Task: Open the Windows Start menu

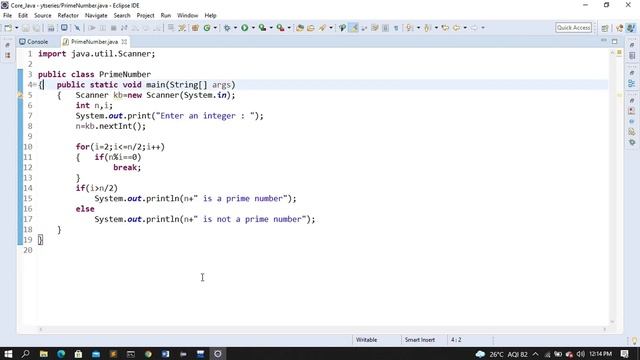Action: click(x=8, y=354)
